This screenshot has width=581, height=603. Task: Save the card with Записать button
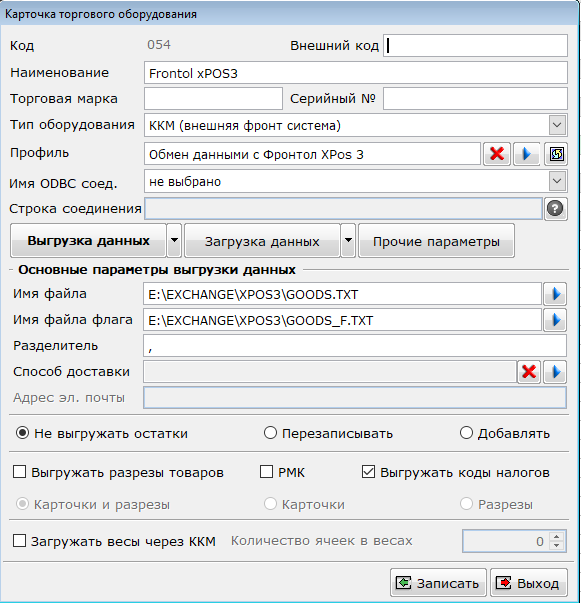438,583
